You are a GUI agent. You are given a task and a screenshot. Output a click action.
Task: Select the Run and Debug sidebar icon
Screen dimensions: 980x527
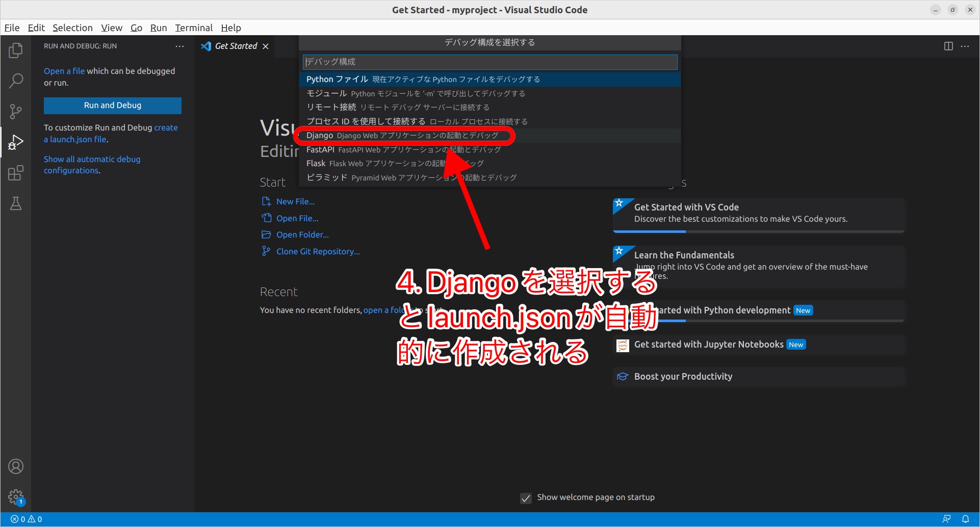[16, 142]
